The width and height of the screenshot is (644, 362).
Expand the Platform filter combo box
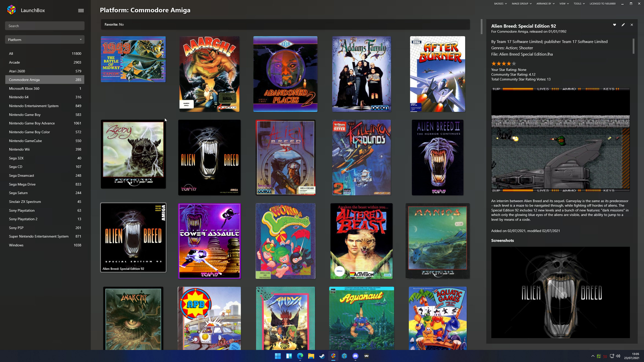45,40
